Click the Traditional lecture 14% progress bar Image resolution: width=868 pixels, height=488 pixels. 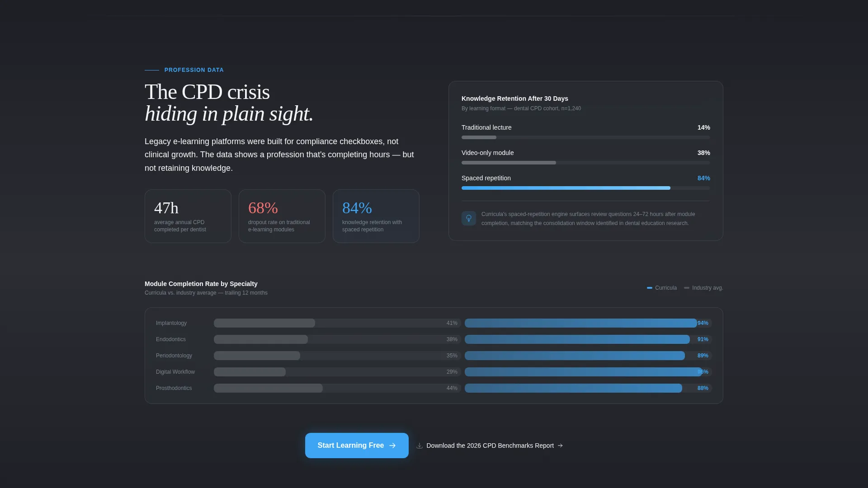click(586, 137)
